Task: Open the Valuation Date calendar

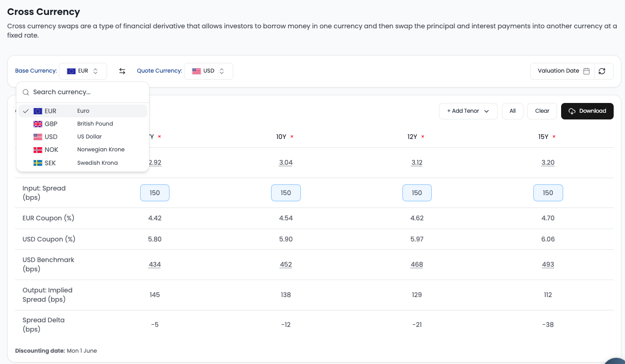Action: pos(563,71)
